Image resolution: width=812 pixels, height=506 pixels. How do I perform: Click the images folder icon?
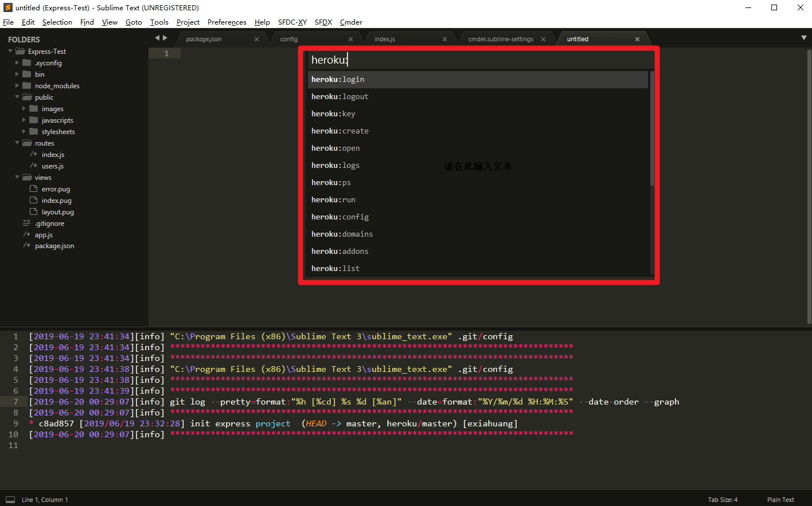34,108
